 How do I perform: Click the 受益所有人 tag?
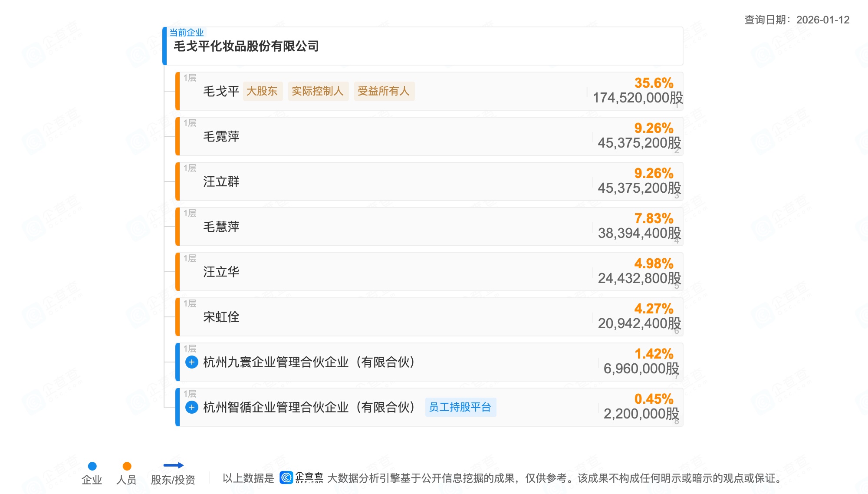tap(384, 91)
